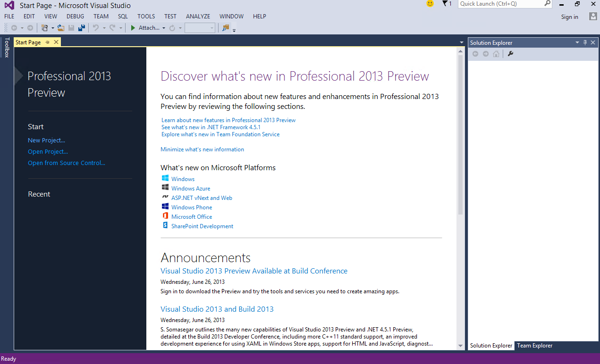Click Solution Explorer Forward arrow icon
This screenshot has width=600, height=364.
pos(486,54)
